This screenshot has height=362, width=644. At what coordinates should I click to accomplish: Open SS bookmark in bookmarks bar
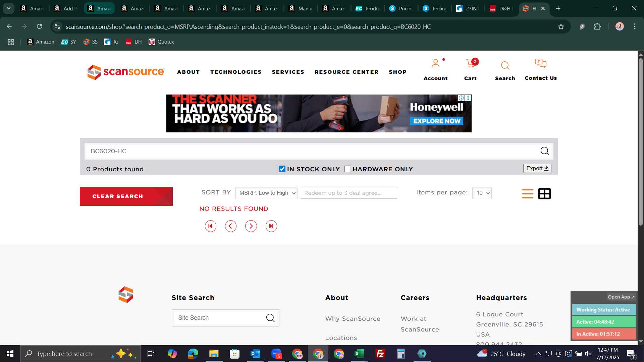tap(91, 42)
